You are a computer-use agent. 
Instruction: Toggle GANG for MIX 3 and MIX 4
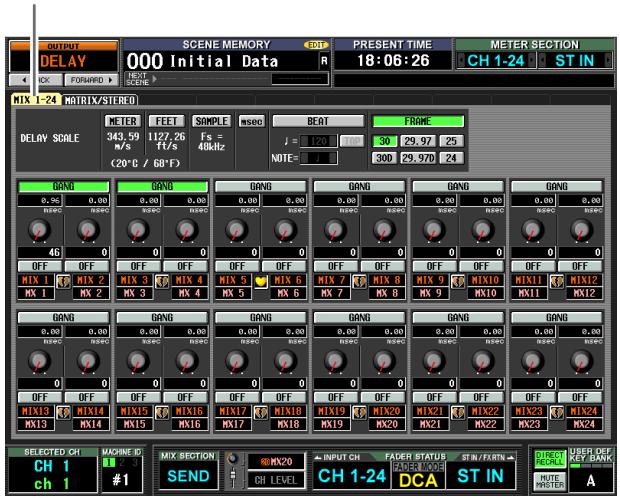click(x=162, y=186)
